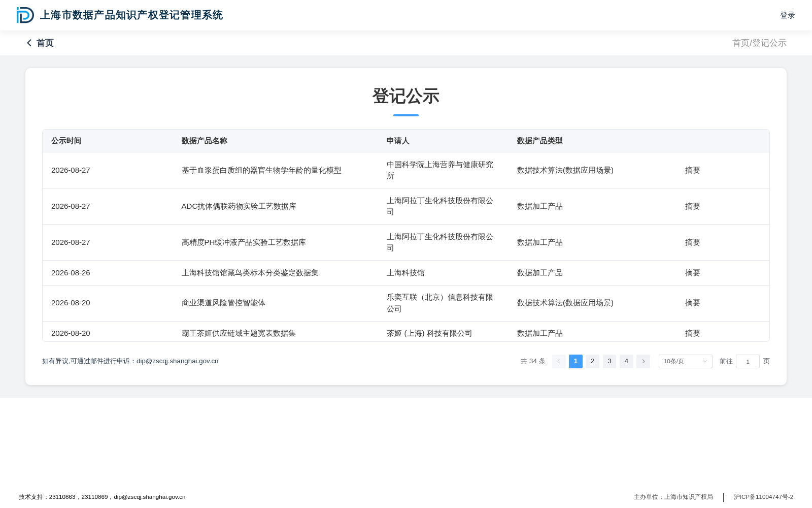Image resolution: width=812 pixels, height=508 pixels.
Task: Open the 10条/页 page size dropdown
Action: click(685, 361)
